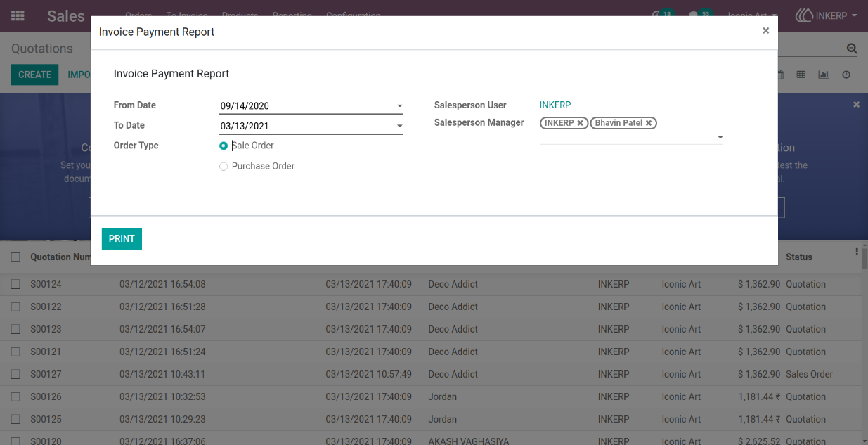Click Deco Addict in row S00124
The height and width of the screenshot is (445, 868).
(453, 285)
